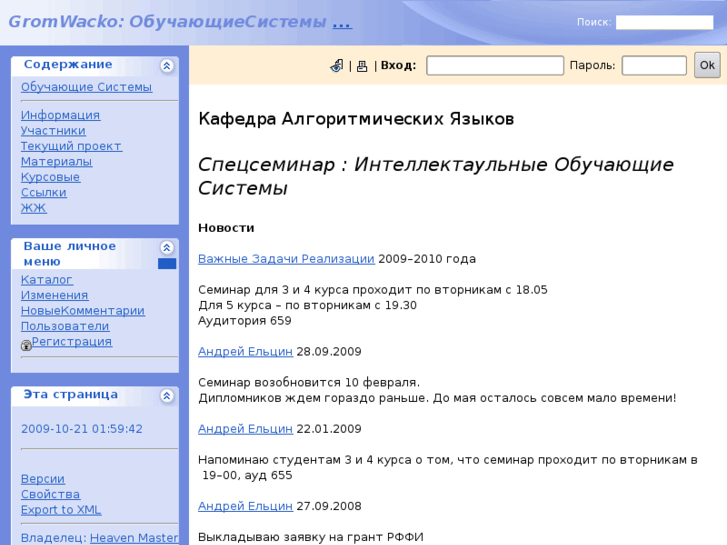Click the line Семинар возобновится 10 февраля

pos(309,383)
